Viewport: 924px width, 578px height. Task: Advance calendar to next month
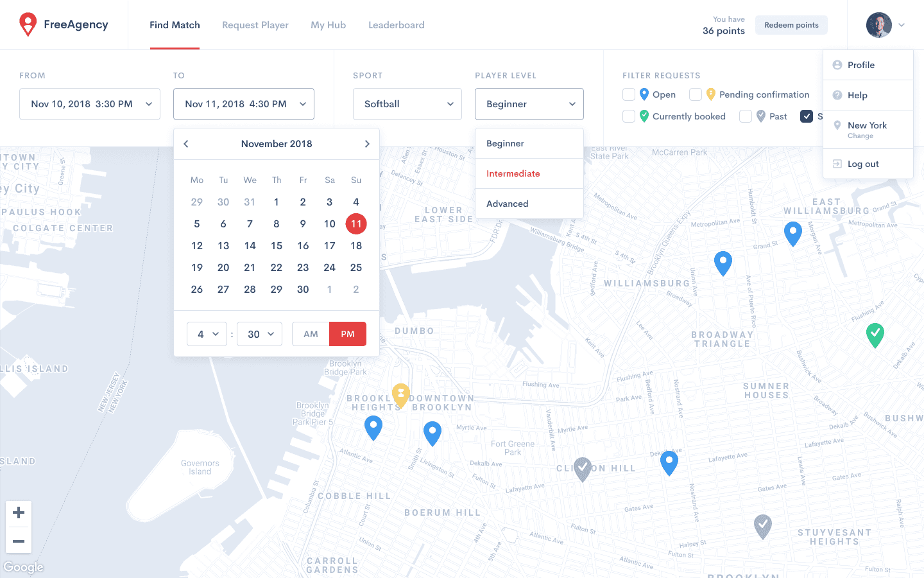click(x=367, y=144)
